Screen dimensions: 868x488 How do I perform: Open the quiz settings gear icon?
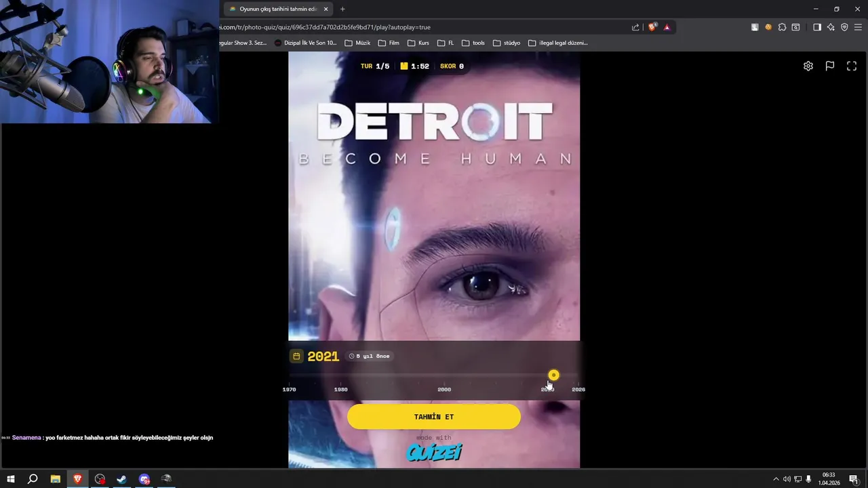[808, 66]
